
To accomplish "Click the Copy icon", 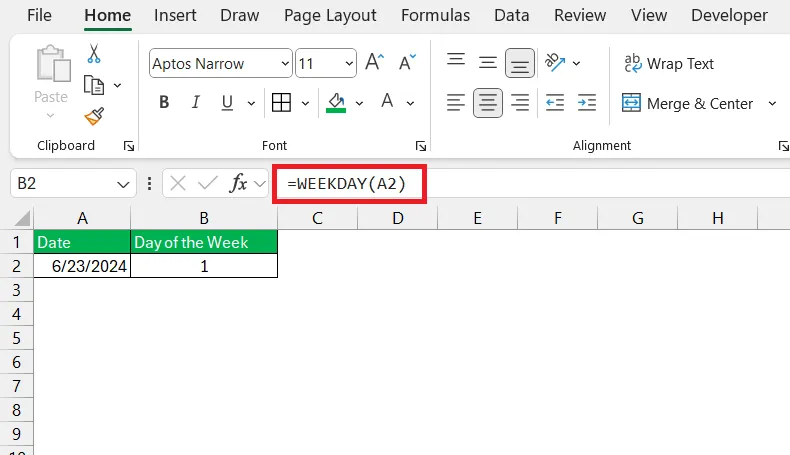I will [94, 85].
